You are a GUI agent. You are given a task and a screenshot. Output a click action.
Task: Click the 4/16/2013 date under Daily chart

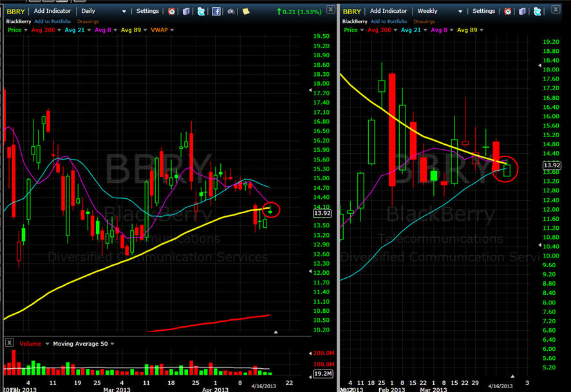[263, 386]
